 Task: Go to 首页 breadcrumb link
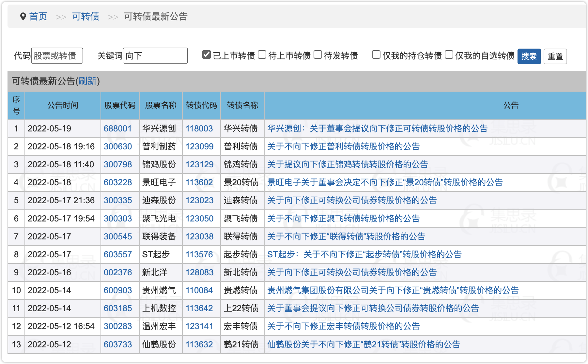coord(38,17)
